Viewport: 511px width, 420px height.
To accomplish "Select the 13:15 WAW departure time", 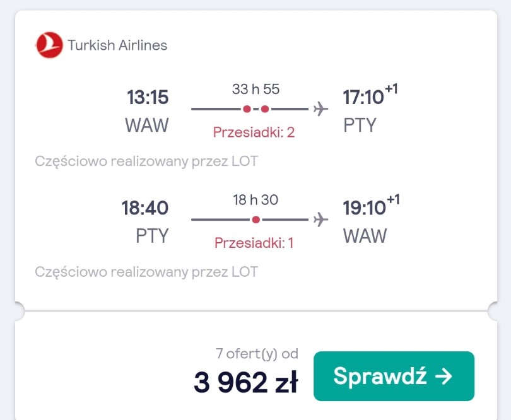I will click(148, 97).
